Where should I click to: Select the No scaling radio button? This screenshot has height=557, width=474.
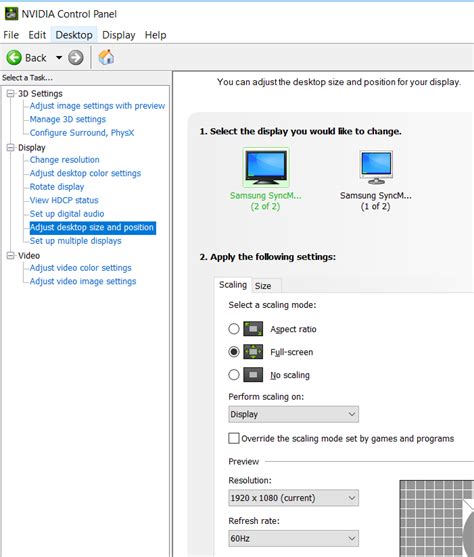(234, 375)
